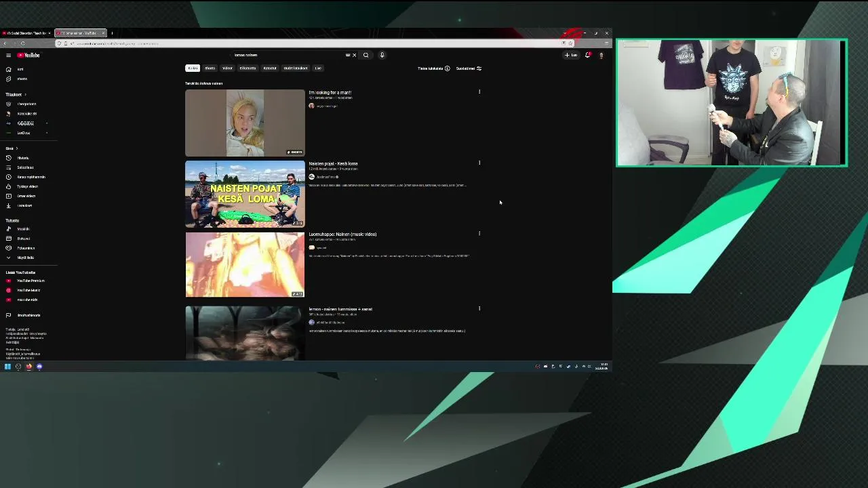Click the Luo create button

571,55
